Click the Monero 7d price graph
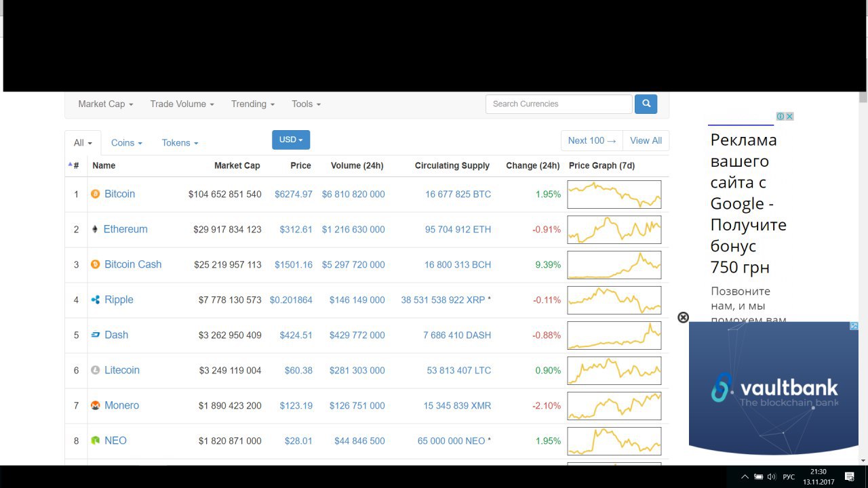This screenshot has width=868, height=488. 614,405
